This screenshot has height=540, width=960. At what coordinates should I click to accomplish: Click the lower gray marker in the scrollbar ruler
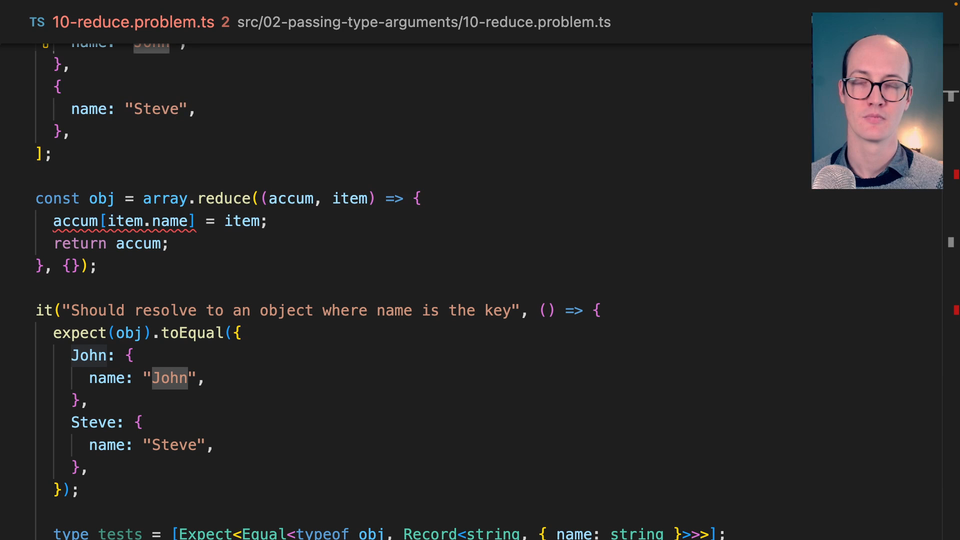tap(951, 242)
